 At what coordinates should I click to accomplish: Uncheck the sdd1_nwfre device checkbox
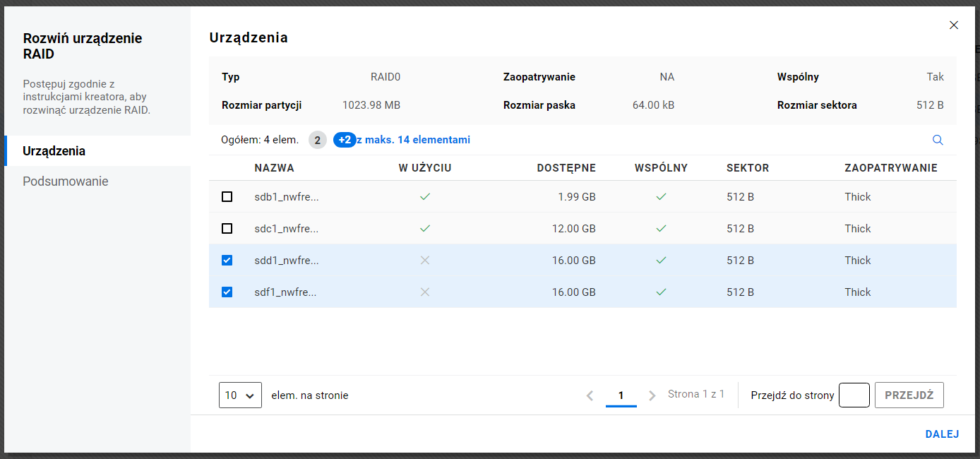pyautogui.click(x=227, y=261)
